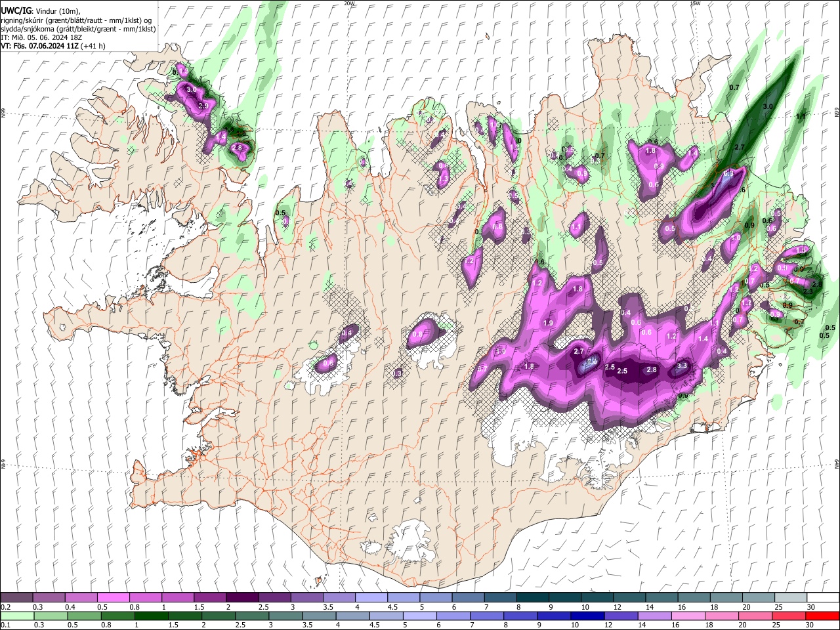The width and height of the screenshot is (840, 630).
Task: Select the pale periwinkle swatch between 5 and 6 in lower legend
Action: [x=419, y=616]
